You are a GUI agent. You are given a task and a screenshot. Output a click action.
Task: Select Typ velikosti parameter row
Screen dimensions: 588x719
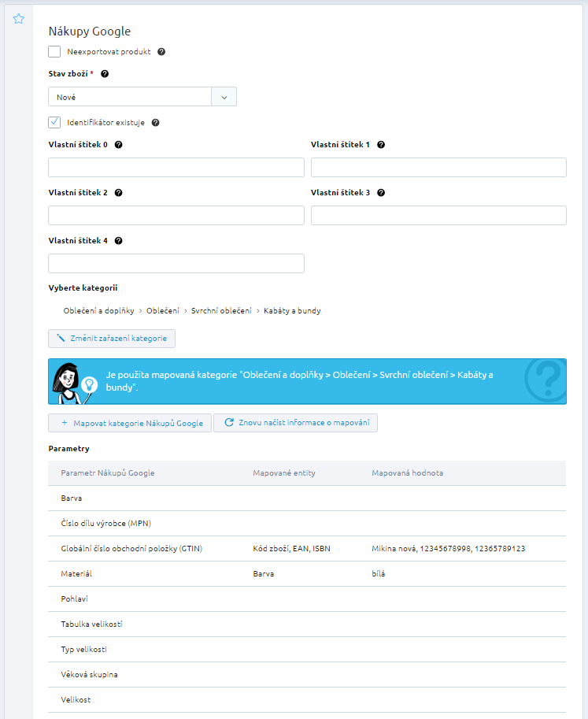point(307,650)
